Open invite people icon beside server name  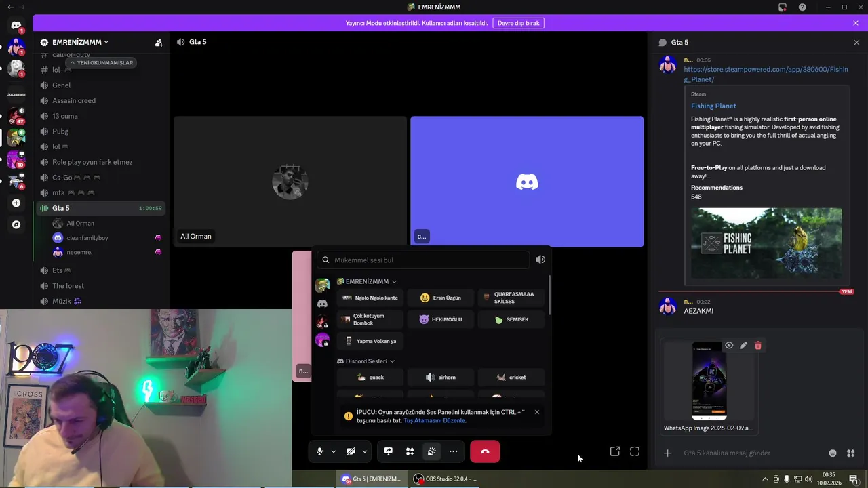click(x=159, y=42)
